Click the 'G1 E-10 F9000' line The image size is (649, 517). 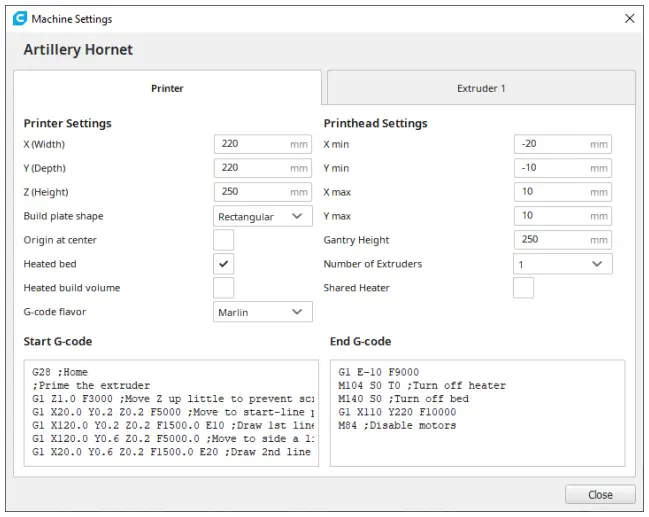(378, 372)
